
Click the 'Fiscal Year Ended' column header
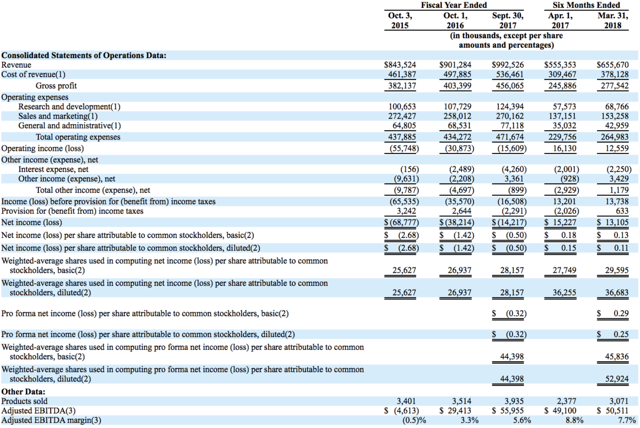[x=454, y=5]
